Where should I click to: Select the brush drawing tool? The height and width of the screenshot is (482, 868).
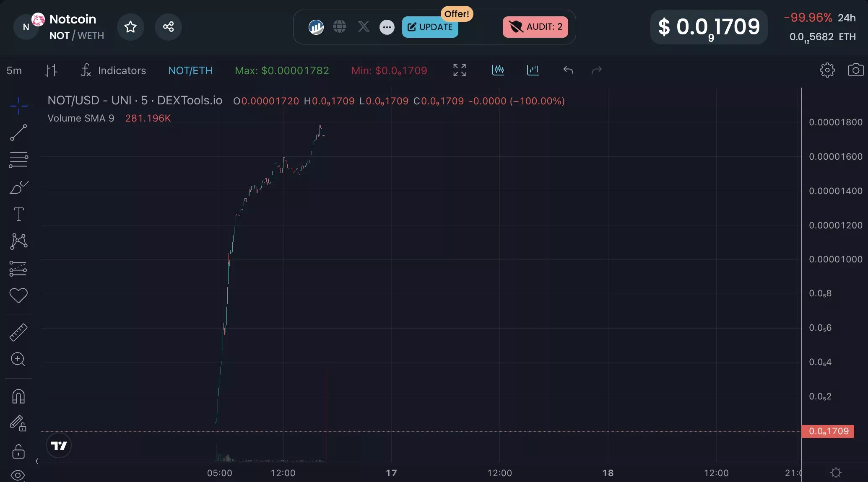[x=18, y=187]
